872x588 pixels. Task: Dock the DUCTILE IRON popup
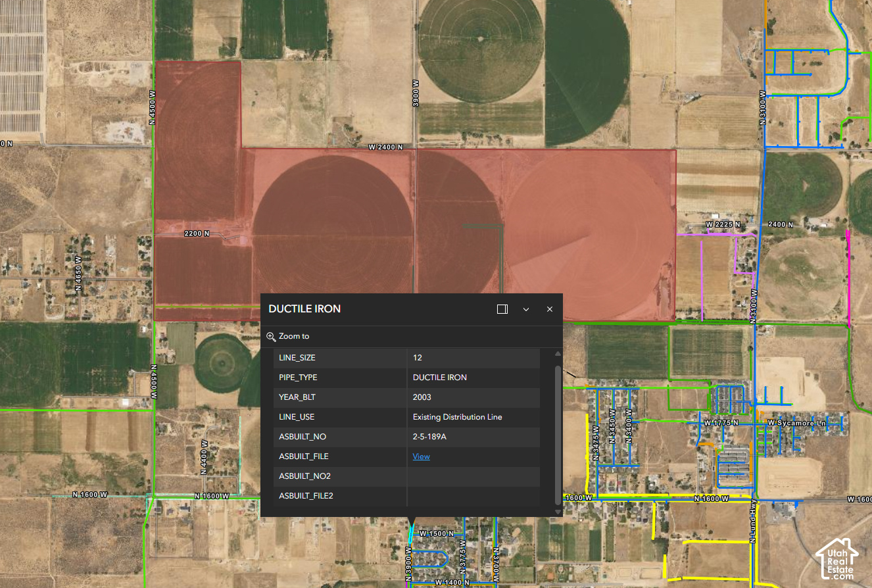(x=502, y=309)
